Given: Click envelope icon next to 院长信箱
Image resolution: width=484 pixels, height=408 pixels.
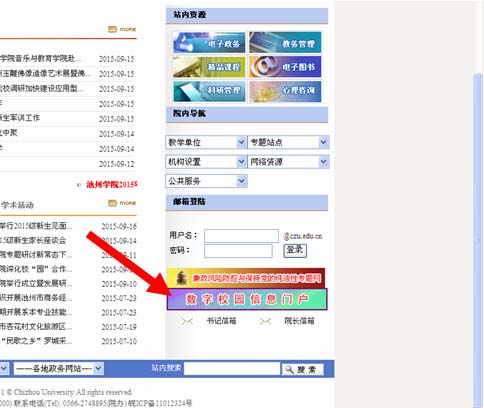Looking at the screenshot, I should [x=266, y=321].
